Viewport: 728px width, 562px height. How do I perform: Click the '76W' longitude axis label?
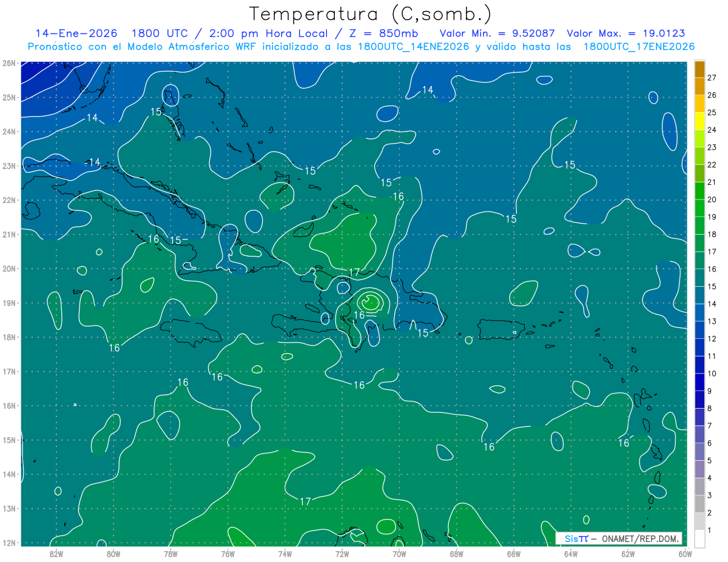pos(227,554)
